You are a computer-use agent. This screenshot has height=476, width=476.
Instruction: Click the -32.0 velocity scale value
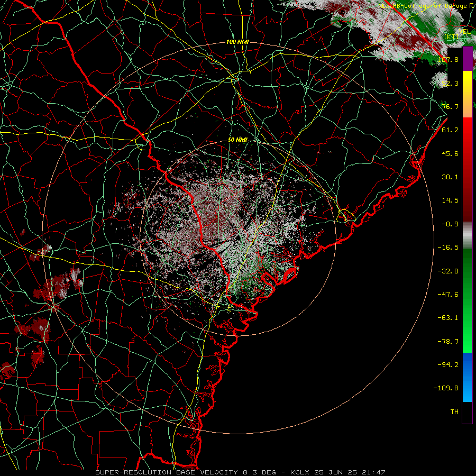tap(448, 271)
